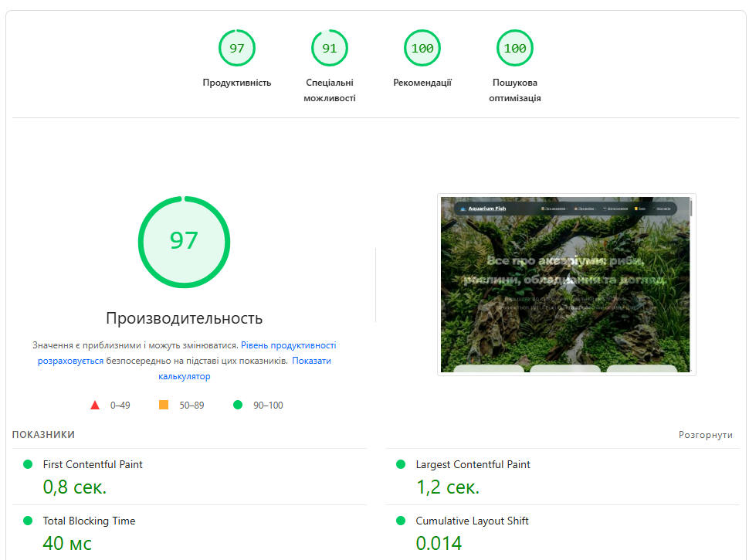The width and height of the screenshot is (749, 560).
Task: Click the Accessibility score gauge showing 91
Action: (x=329, y=49)
